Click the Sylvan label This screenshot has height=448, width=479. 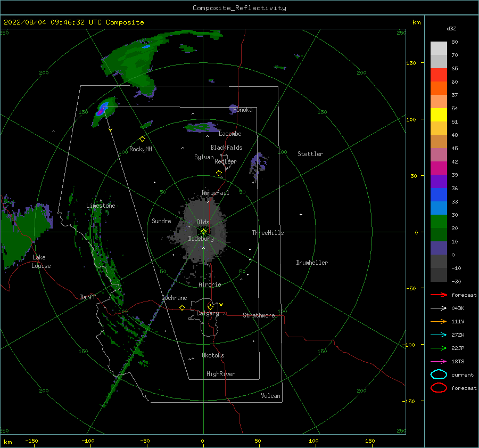[204, 157]
